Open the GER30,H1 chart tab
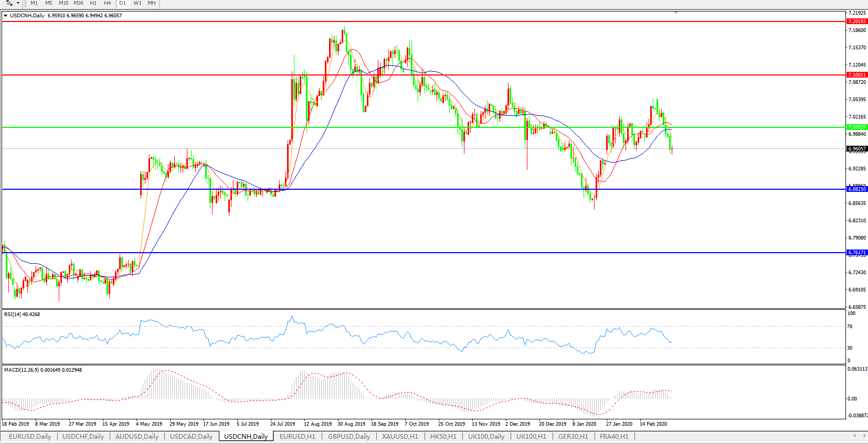Image resolution: width=868 pixels, height=444 pixels. (573, 436)
